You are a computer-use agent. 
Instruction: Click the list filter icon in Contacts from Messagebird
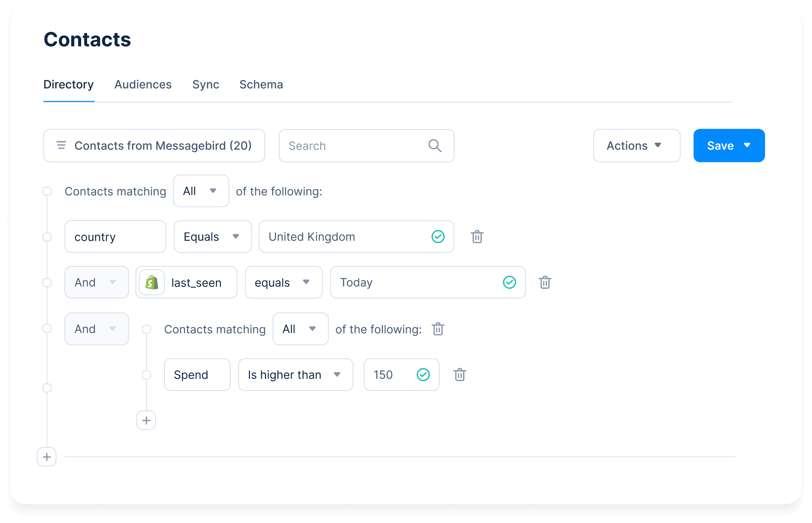[61, 145]
